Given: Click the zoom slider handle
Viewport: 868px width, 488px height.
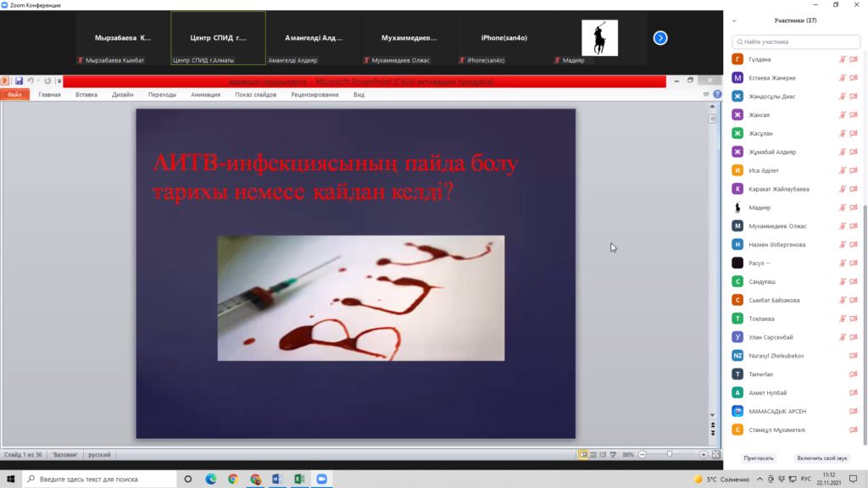Looking at the screenshot, I should click(x=670, y=455).
